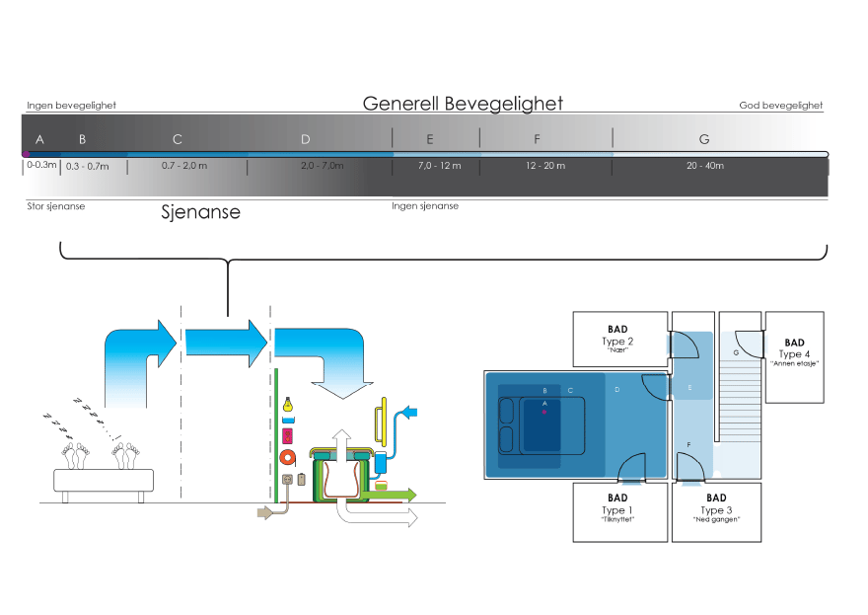Click the 7,0 - 12 m distance label
868x615 pixels.
tap(439, 166)
